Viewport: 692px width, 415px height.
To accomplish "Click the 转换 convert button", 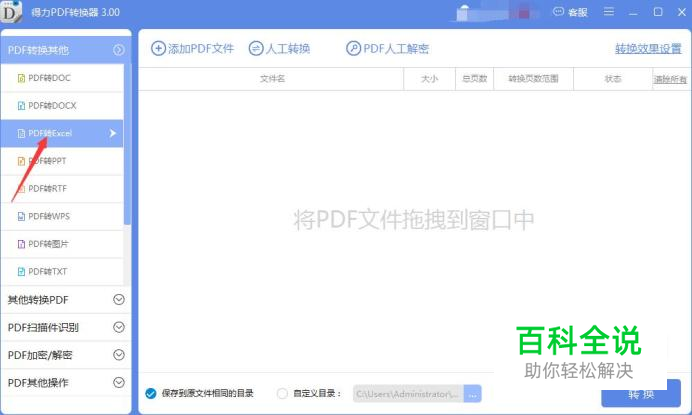I will [x=641, y=393].
